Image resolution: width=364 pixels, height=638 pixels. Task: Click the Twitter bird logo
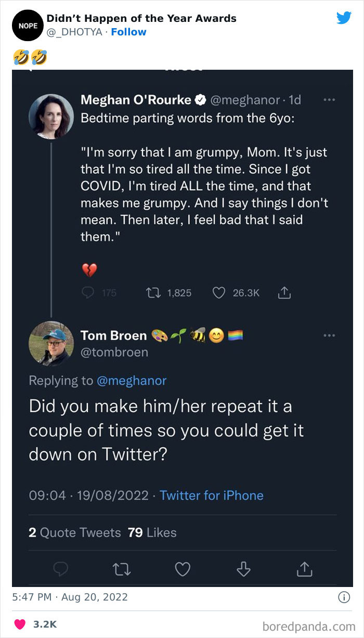(344, 17)
